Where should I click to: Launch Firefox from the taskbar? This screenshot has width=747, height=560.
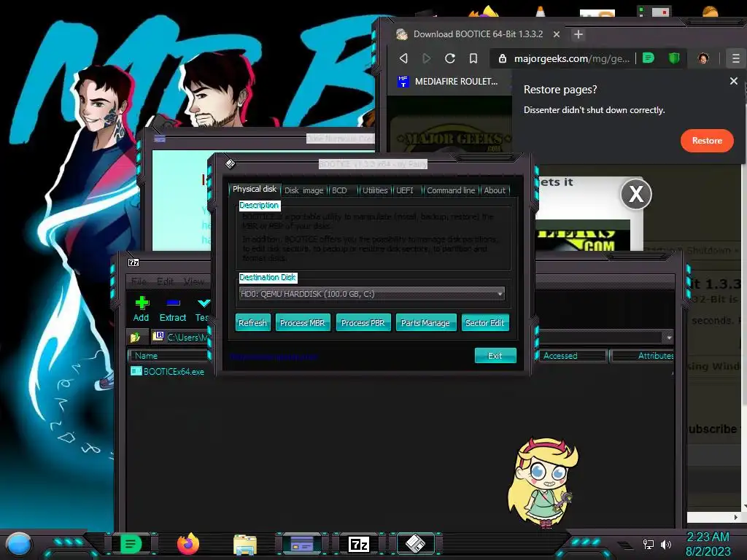point(187,544)
